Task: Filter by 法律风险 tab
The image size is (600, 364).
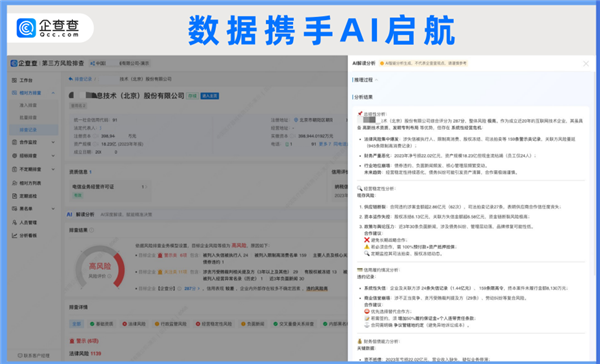Action: [134, 324]
